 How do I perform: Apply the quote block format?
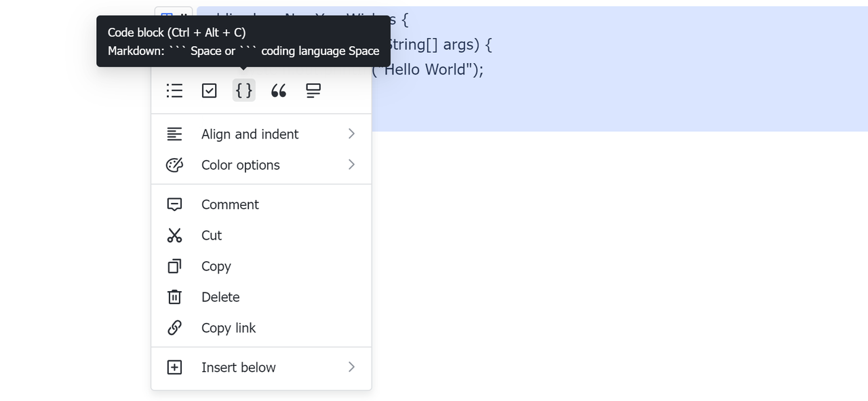279,90
